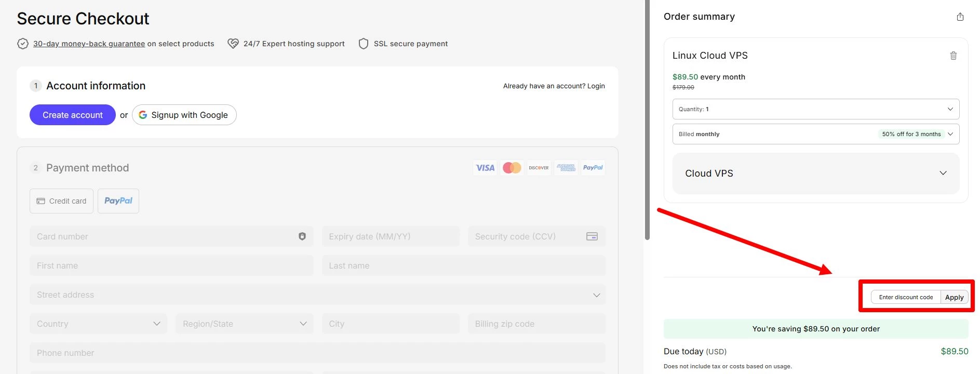Sign up with Google
The image size is (980, 374).
[x=184, y=115]
